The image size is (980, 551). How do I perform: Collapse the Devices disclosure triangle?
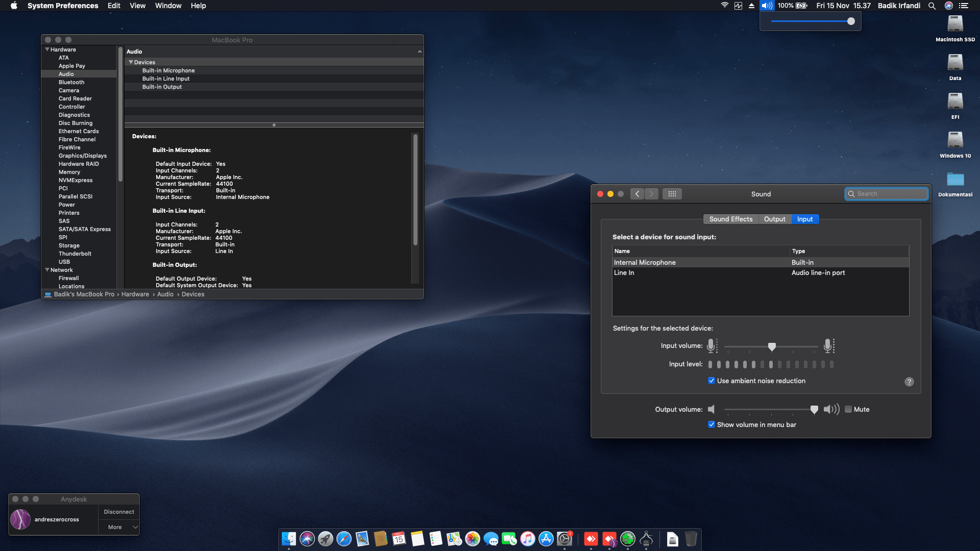(131, 62)
